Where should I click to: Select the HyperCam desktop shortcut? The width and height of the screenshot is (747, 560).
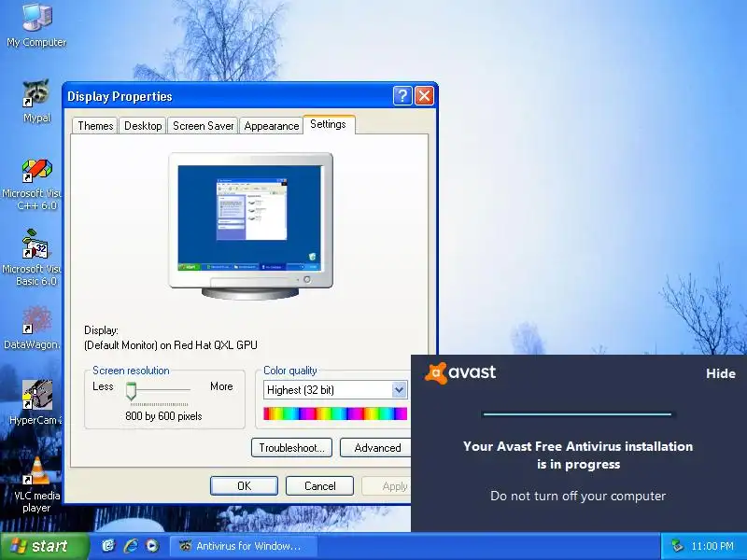(x=35, y=402)
